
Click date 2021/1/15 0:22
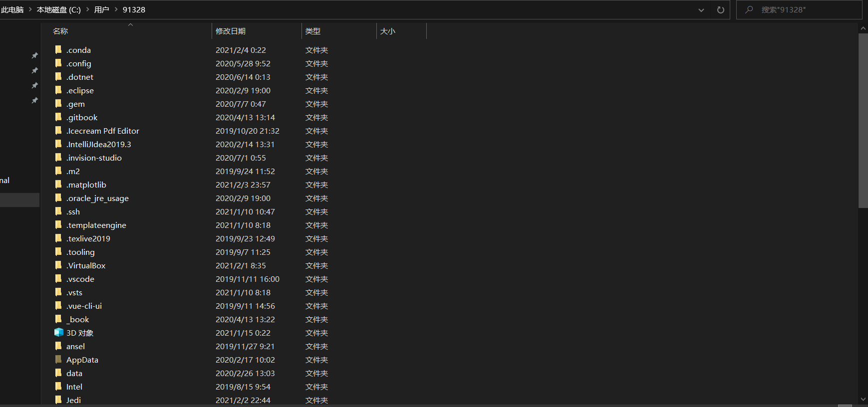pyautogui.click(x=243, y=333)
